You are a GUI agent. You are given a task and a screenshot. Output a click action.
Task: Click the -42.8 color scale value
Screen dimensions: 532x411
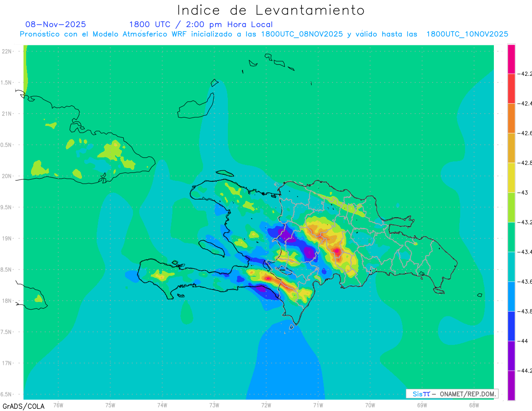tap(526, 163)
